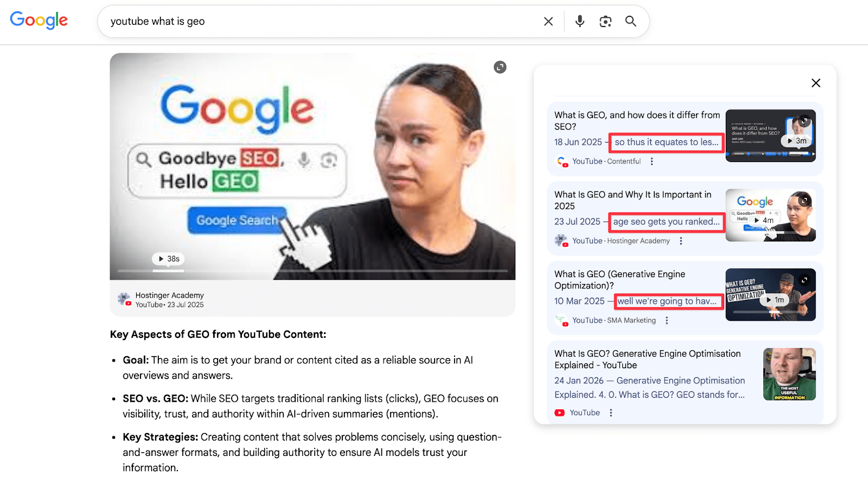Click the magnifying glass search button

click(x=630, y=21)
